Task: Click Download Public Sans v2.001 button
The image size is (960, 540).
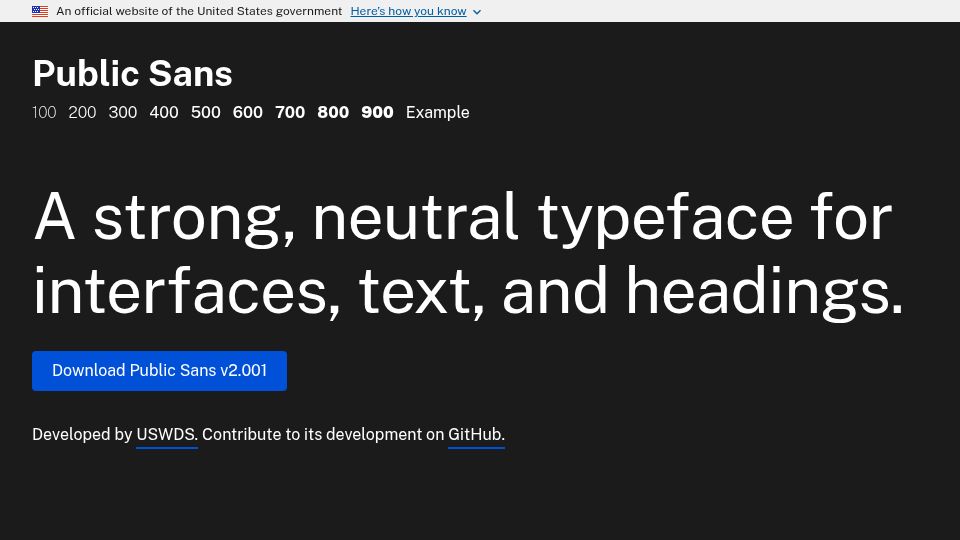Action: click(159, 370)
